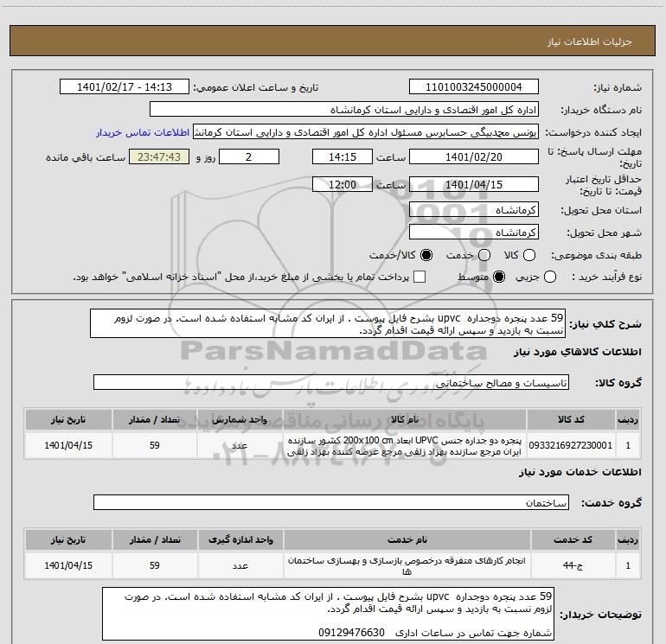The image size is (666, 644).
Task: Click the service group field ساختمان
Action: tap(331, 502)
